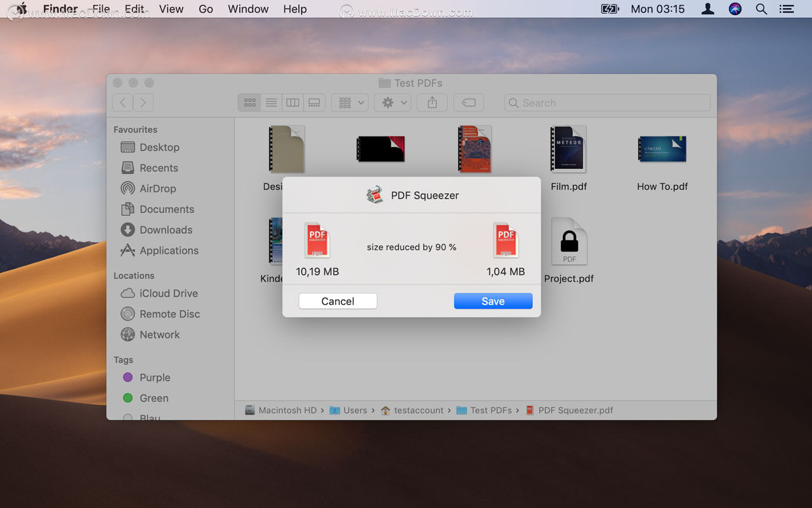
Task: Click the Share button in Finder toolbar
Action: click(432, 102)
